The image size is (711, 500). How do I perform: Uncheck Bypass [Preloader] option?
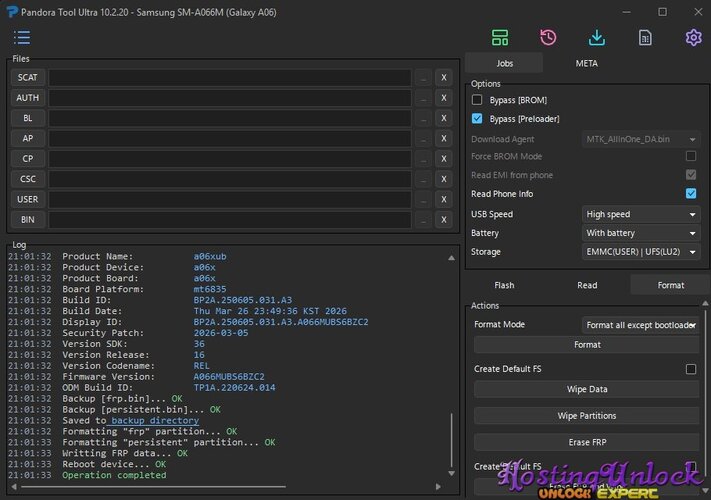[x=477, y=119]
